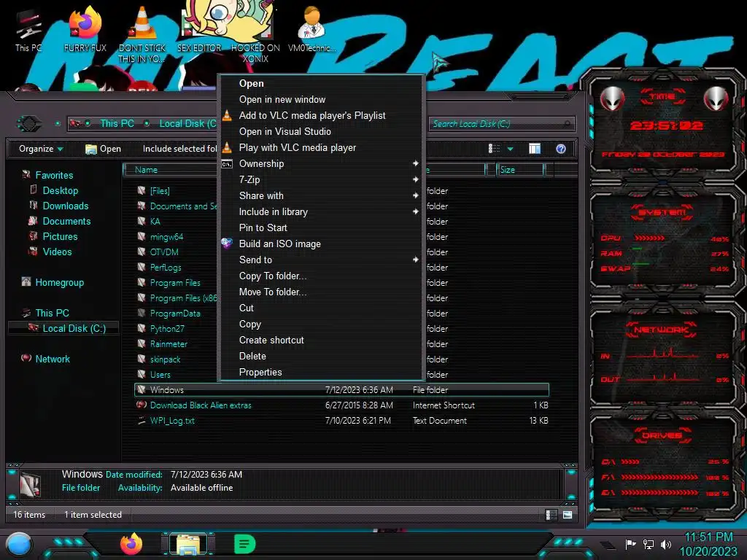Click the Windows folder thumbnail in details pane
This screenshot has height=560, width=747.
(x=31, y=485)
